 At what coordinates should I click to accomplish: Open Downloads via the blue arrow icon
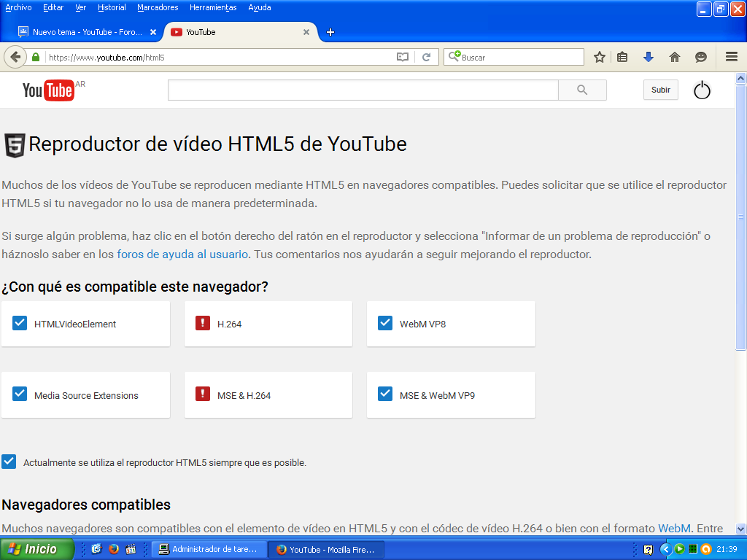(649, 57)
